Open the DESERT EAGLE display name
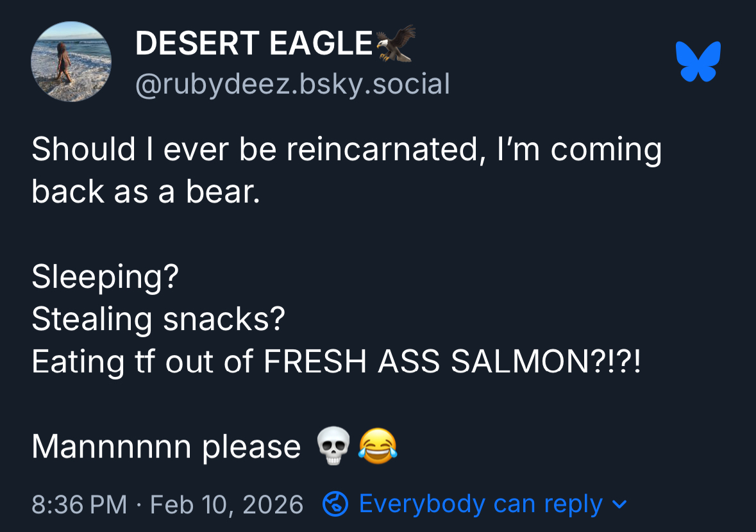Screen dimensions: 756x532 pyautogui.click(x=254, y=44)
